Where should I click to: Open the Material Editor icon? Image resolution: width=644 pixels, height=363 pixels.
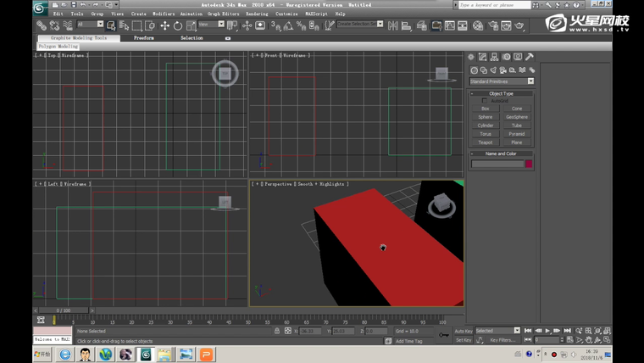478,25
